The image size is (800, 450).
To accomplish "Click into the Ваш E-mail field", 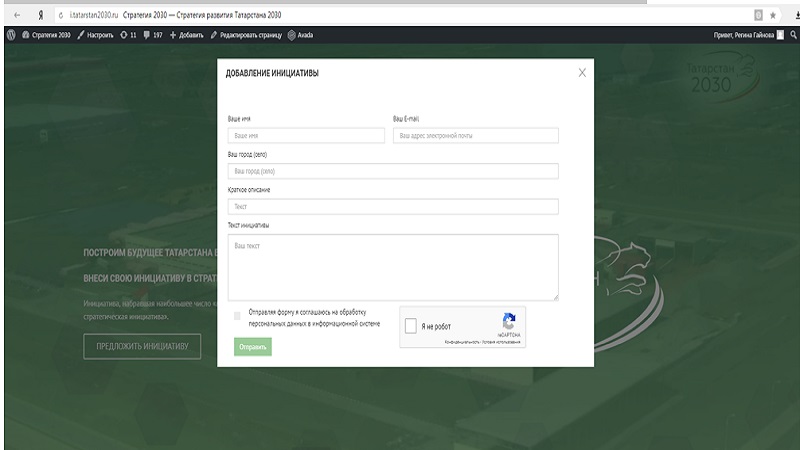I will pos(475,135).
